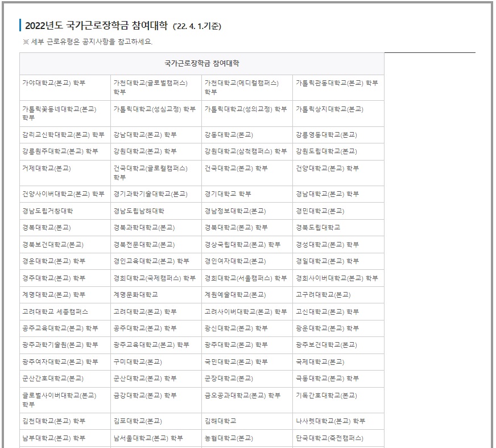Click 거제대학교(본교) cell
The height and width of the screenshot is (448, 496).
pyautogui.click(x=65, y=173)
